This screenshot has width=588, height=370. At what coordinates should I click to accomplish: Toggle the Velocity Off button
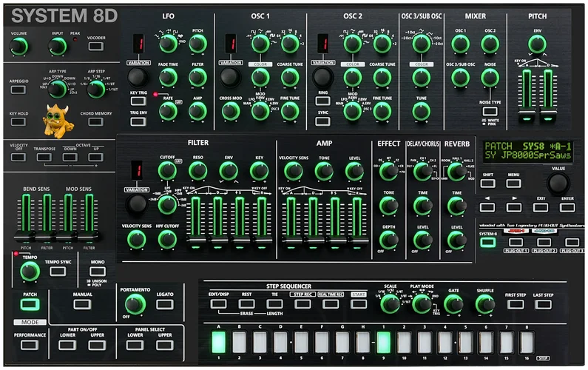(x=18, y=157)
